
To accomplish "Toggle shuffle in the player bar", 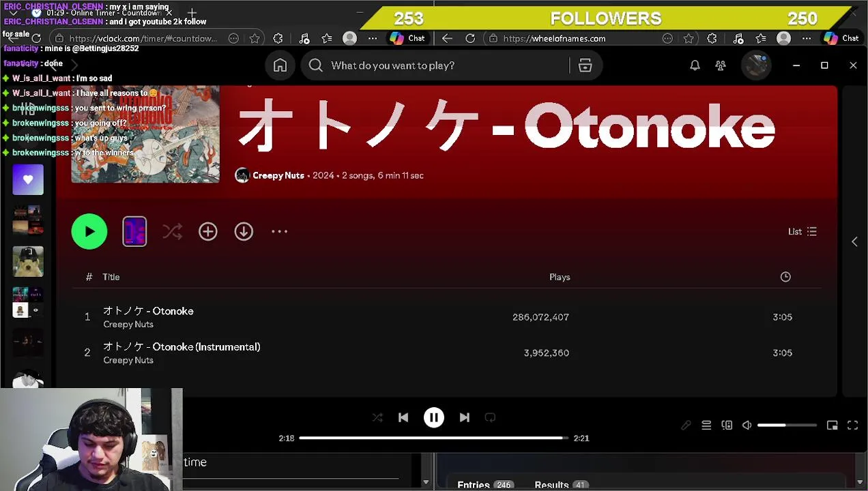I will tap(377, 417).
